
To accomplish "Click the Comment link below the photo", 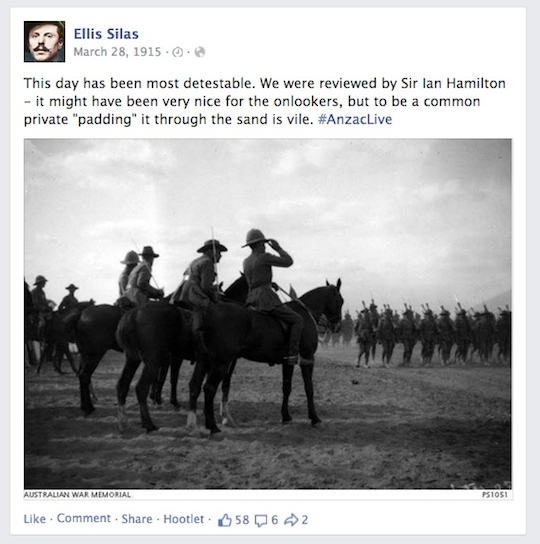I will (84, 518).
